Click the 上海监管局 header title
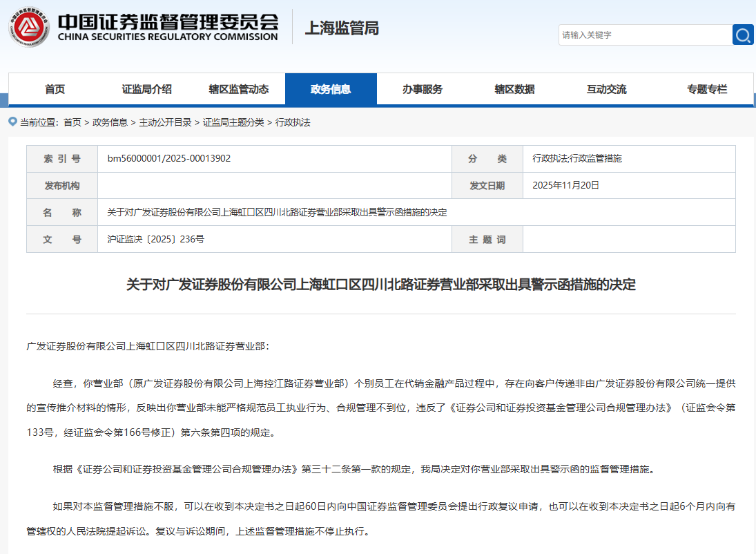Screen dimensions: 756x554 point(342,28)
